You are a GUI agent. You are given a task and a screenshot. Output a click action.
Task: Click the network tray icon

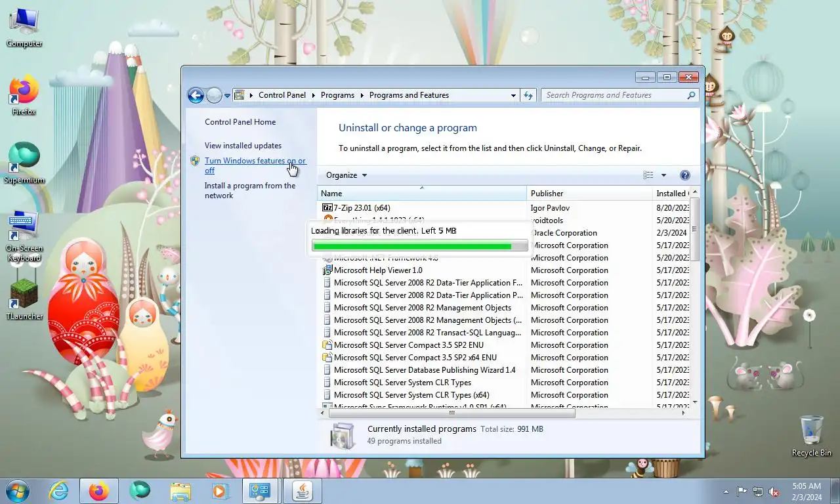(758, 491)
